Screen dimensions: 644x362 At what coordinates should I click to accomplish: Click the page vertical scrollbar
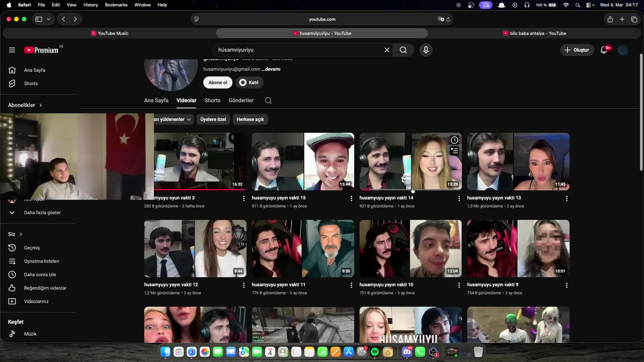641,113
